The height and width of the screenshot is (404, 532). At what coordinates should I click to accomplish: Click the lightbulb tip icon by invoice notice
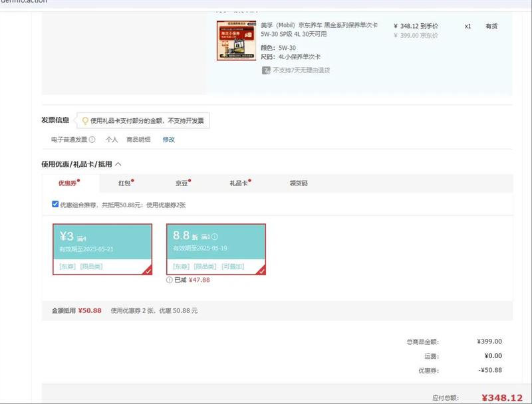pos(85,121)
